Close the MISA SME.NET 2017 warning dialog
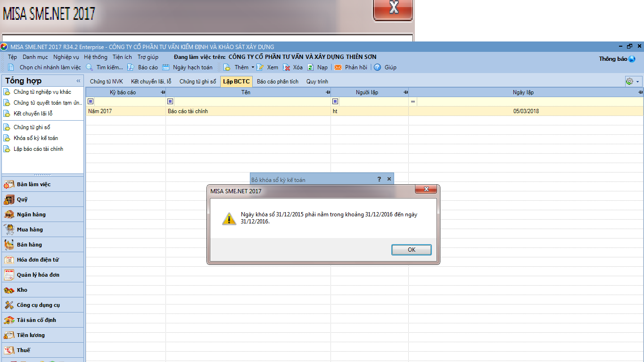The width and height of the screenshot is (644, 362). tap(426, 189)
